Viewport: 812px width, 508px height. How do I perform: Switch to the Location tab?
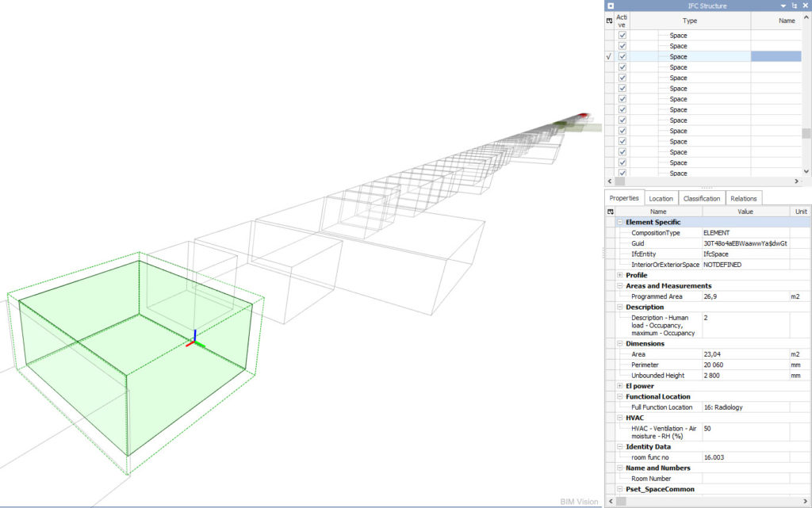tap(661, 197)
